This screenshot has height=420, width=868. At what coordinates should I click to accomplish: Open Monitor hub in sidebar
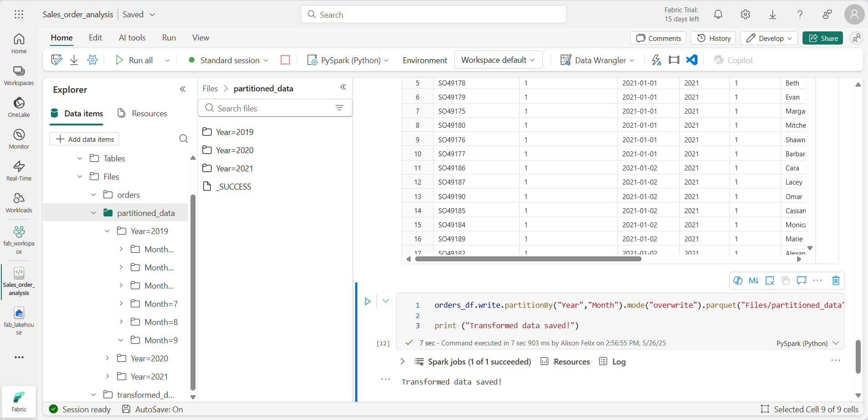point(19,139)
